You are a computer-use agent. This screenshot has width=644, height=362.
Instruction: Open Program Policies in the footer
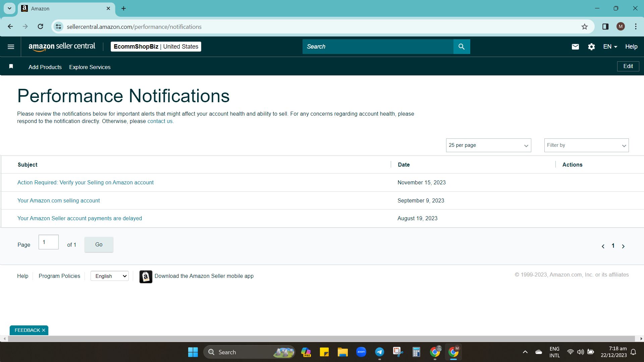pos(59,276)
